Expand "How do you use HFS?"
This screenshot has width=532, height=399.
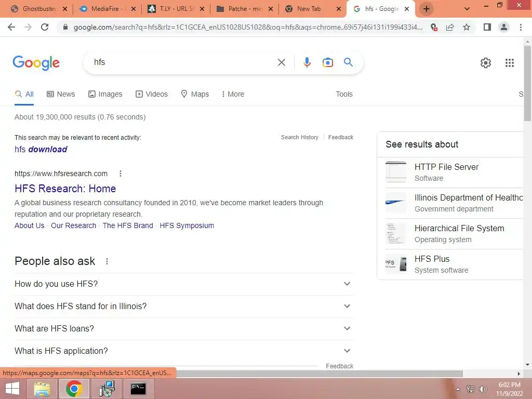(184, 284)
